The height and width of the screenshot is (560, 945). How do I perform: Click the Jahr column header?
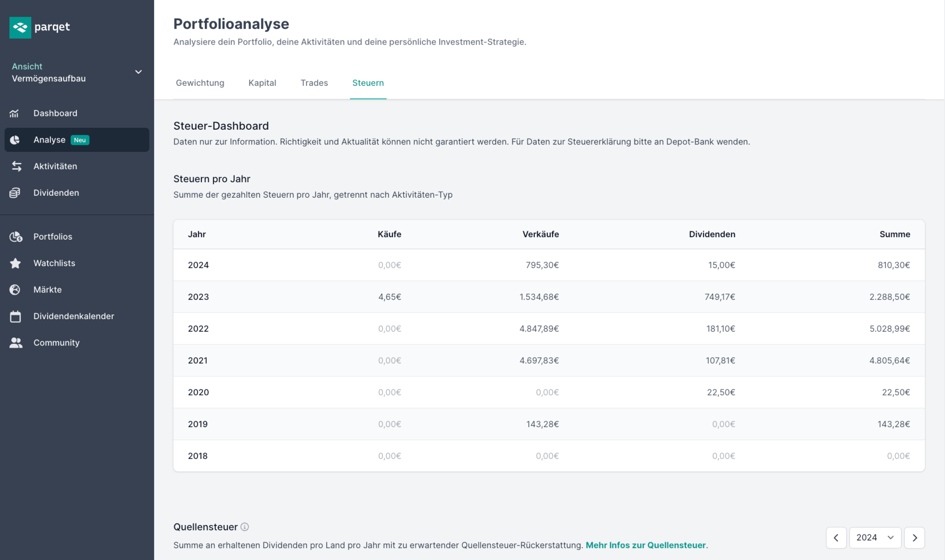197,234
